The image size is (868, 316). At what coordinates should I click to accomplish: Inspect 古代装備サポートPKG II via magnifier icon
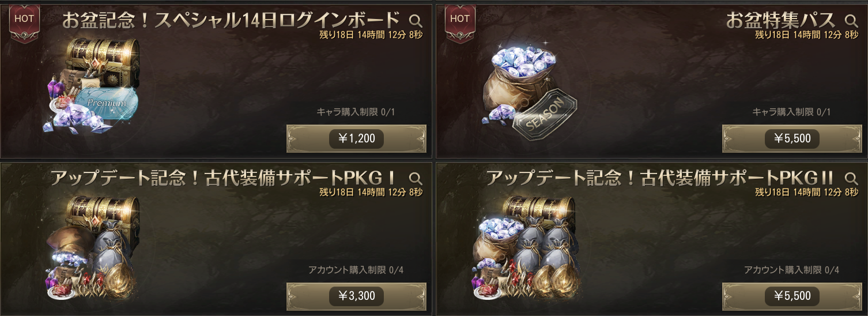coord(851,178)
